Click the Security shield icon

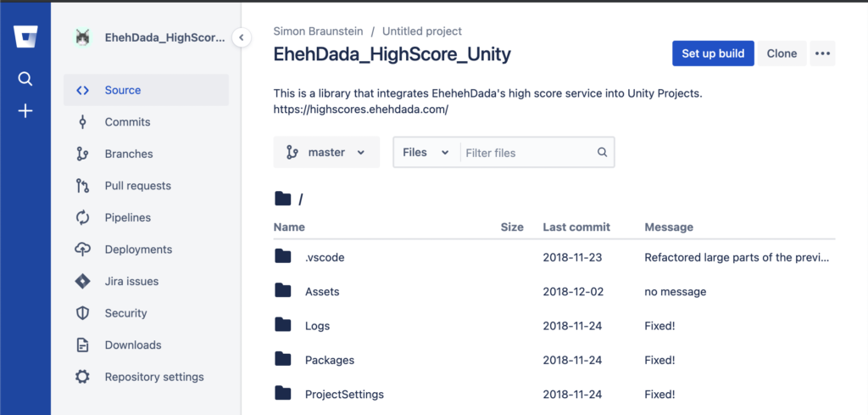coord(82,313)
